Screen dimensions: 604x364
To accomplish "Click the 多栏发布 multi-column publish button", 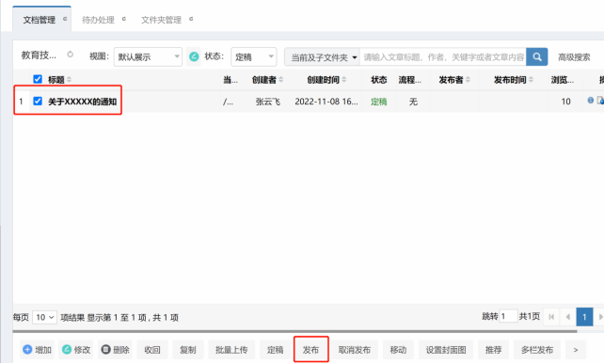I will pyautogui.click(x=537, y=350).
